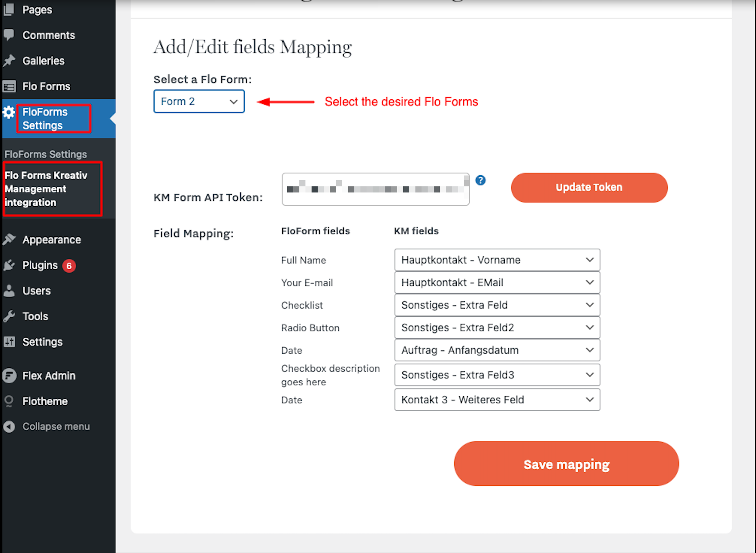Click the KM Form API Token field
Image resolution: width=756 pixels, height=553 pixels.
[375, 189]
